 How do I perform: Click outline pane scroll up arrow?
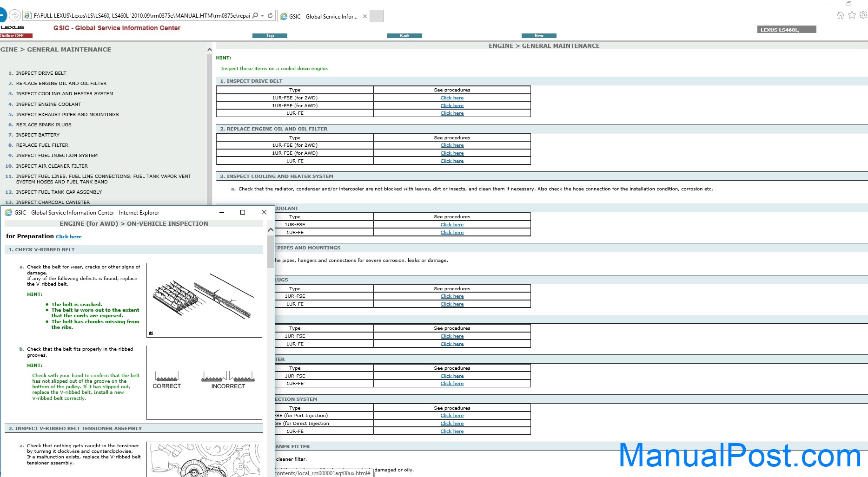click(209, 49)
